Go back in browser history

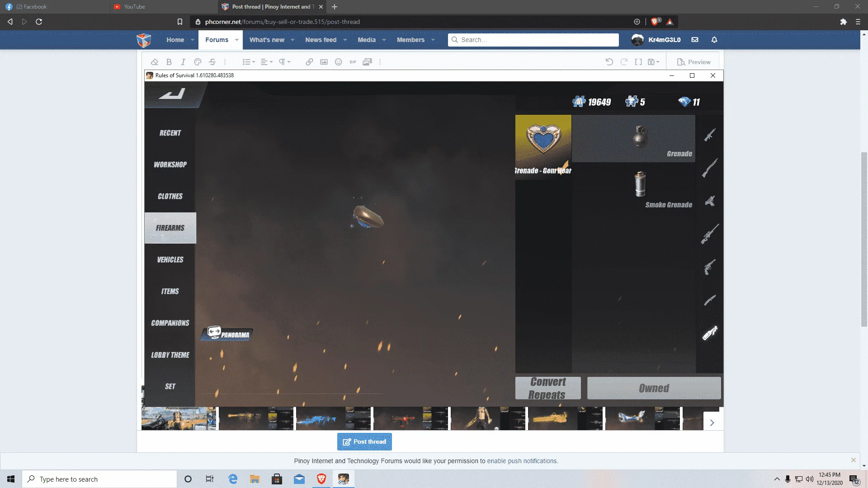click(10, 22)
